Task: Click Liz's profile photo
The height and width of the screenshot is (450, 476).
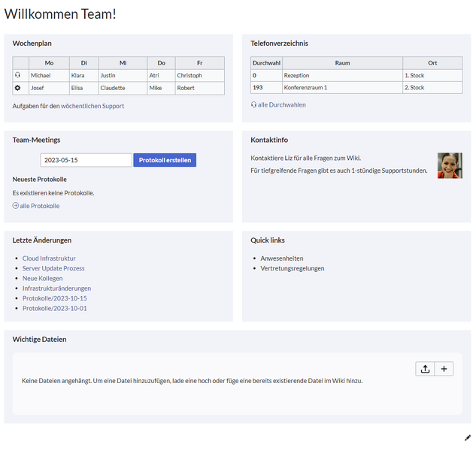Action: [450, 165]
